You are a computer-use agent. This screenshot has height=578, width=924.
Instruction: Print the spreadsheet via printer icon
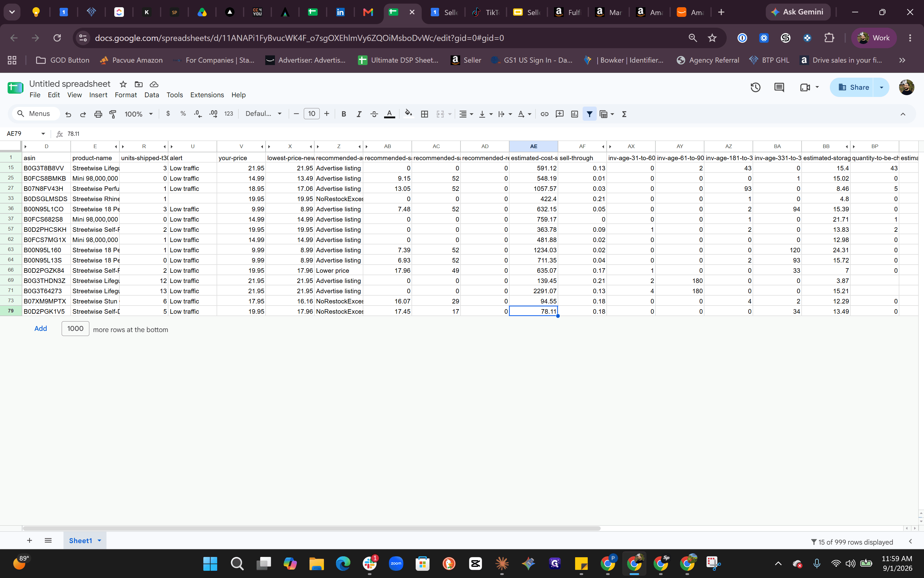pos(98,114)
